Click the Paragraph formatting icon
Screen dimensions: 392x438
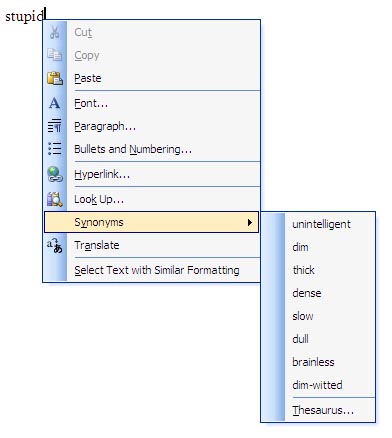pos(55,126)
